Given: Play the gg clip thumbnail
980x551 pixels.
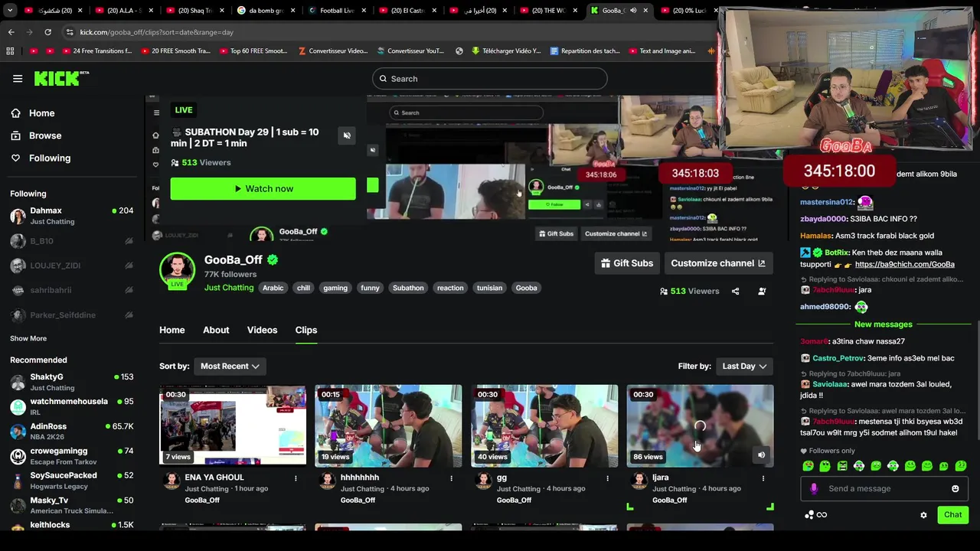Looking at the screenshot, I should pyautogui.click(x=544, y=425).
